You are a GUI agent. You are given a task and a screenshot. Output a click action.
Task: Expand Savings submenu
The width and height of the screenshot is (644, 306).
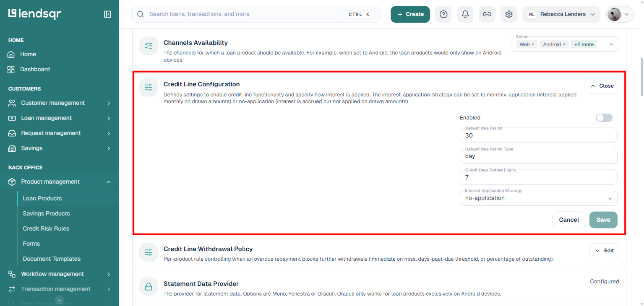(109, 148)
